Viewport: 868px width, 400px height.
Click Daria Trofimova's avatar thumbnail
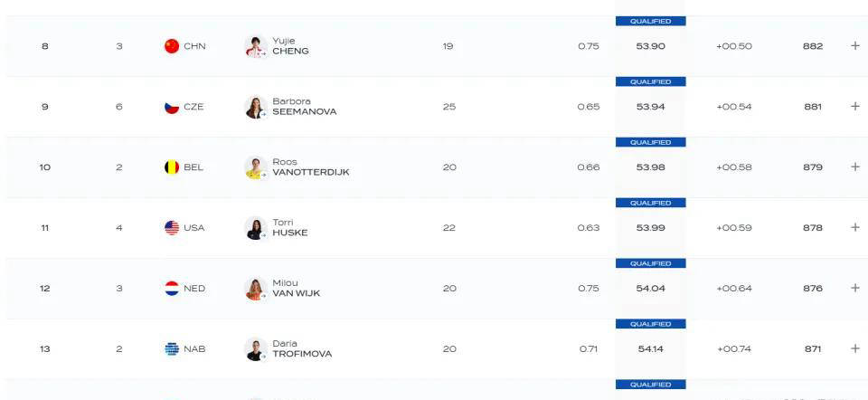[256, 349]
